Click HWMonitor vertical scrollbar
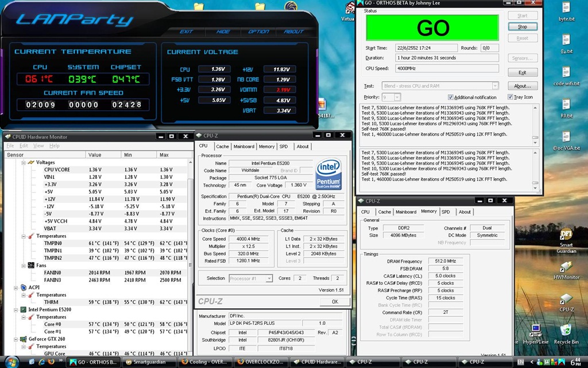 click(191, 258)
